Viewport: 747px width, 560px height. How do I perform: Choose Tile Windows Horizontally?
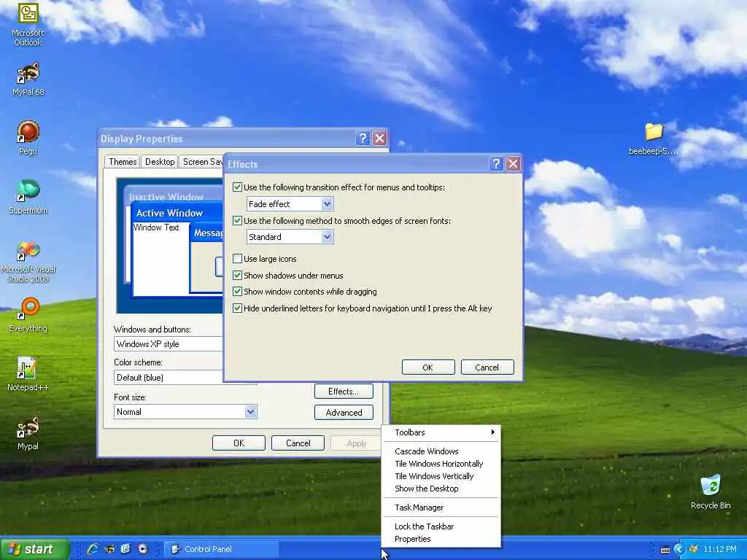click(441, 463)
